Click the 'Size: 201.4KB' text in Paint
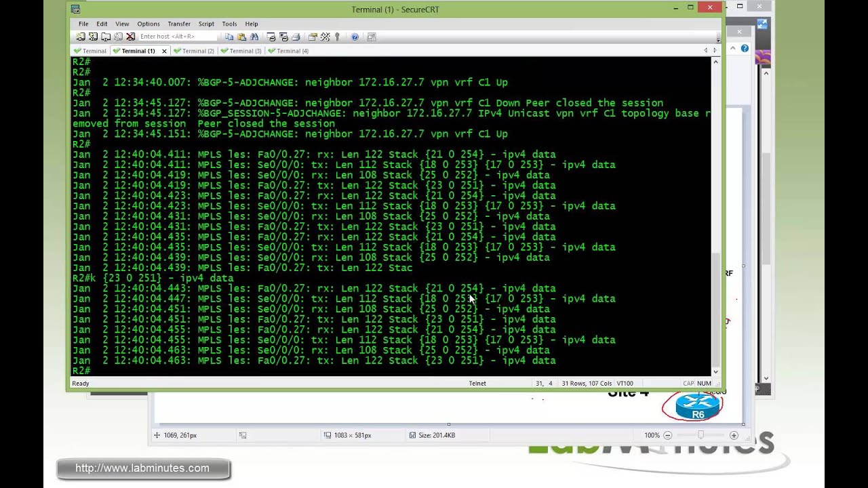Viewport: 868px width, 488px height. click(x=437, y=435)
